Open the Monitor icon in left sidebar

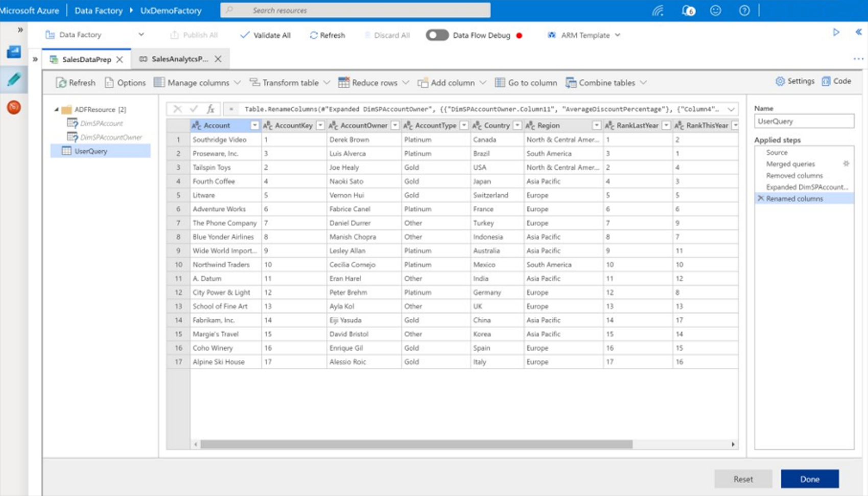click(x=14, y=107)
